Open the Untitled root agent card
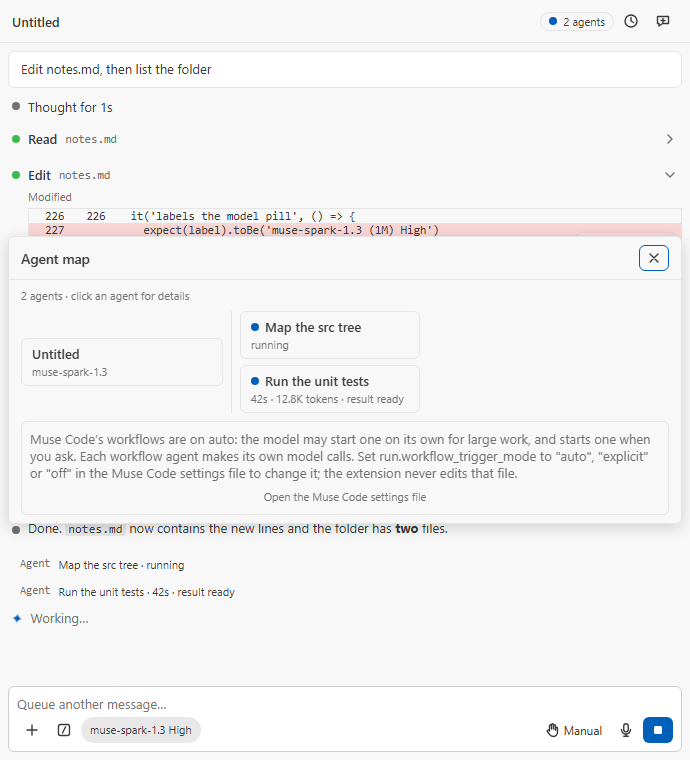 pyautogui.click(x=122, y=362)
